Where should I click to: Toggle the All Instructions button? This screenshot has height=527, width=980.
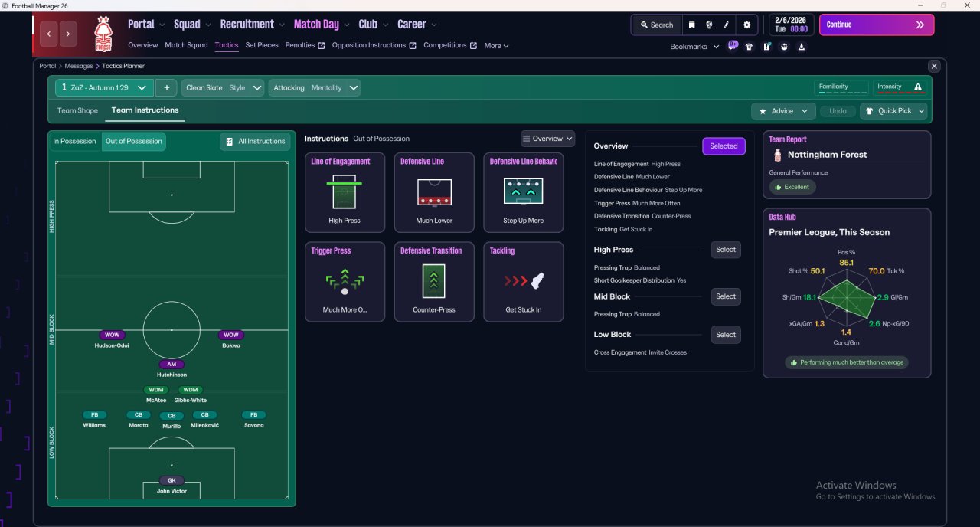pyautogui.click(x=256, y=141)
